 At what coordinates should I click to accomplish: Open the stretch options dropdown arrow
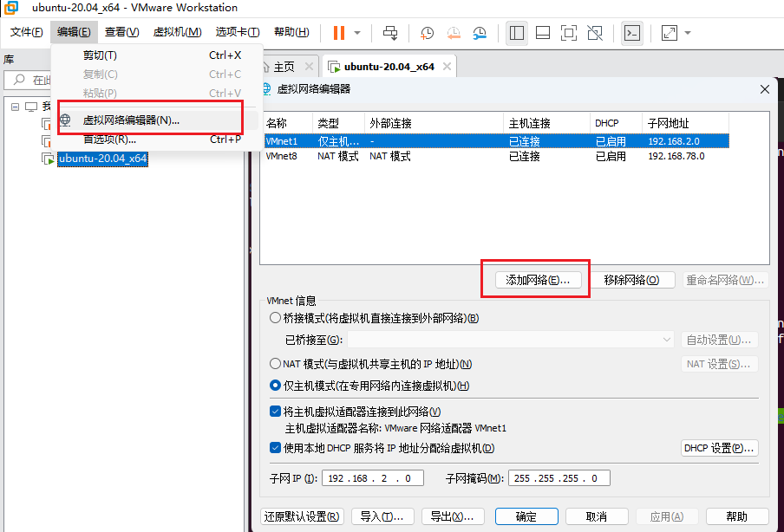pyautogui.click(x=688, y=33)
